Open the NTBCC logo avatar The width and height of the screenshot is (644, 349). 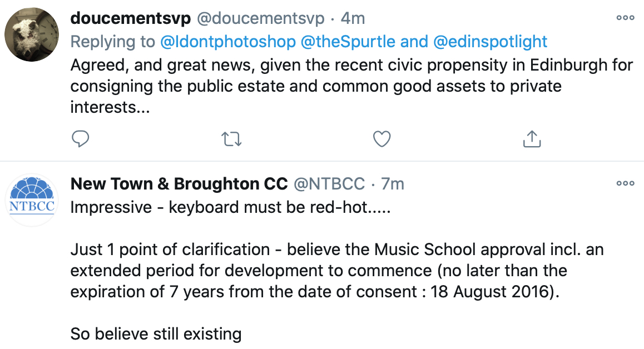tap(32, 200)
